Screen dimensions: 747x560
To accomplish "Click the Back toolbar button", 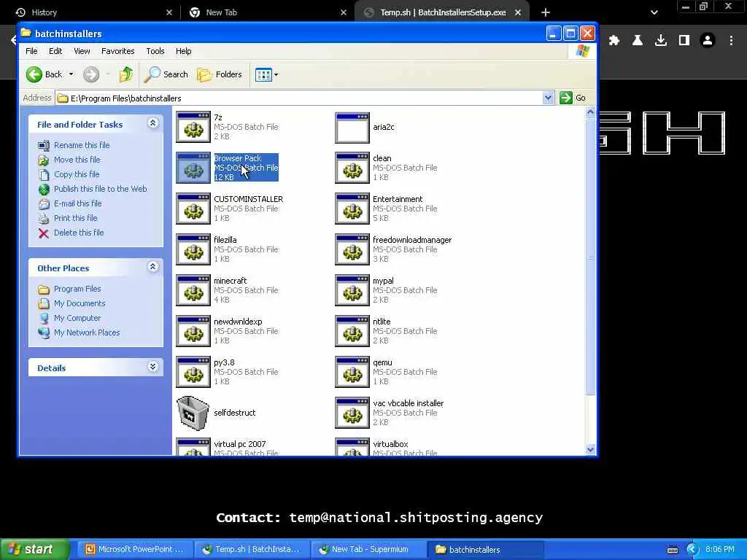I will (44, 74).
